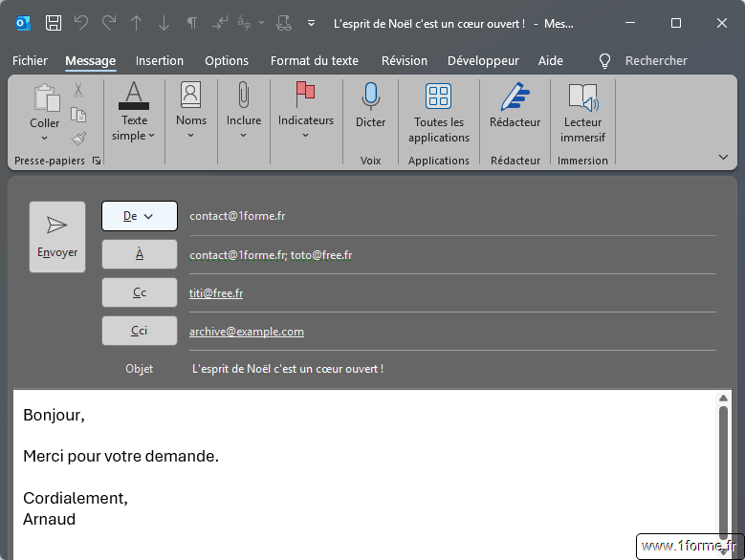The width and height of the screenshot is (745, 560).
Task: Select the Message tab
Action: (x=90, y=61)
